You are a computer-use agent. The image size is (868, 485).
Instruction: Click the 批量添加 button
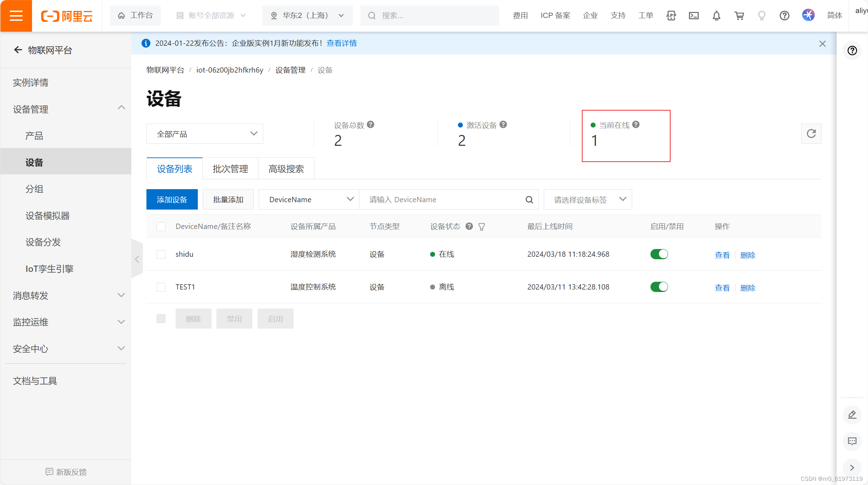228,199
